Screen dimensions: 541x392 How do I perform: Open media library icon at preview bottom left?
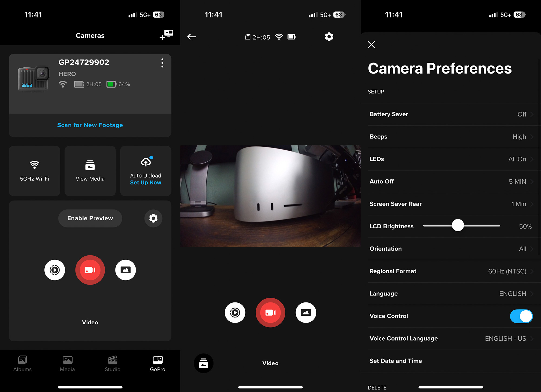[x=204, y=363]
